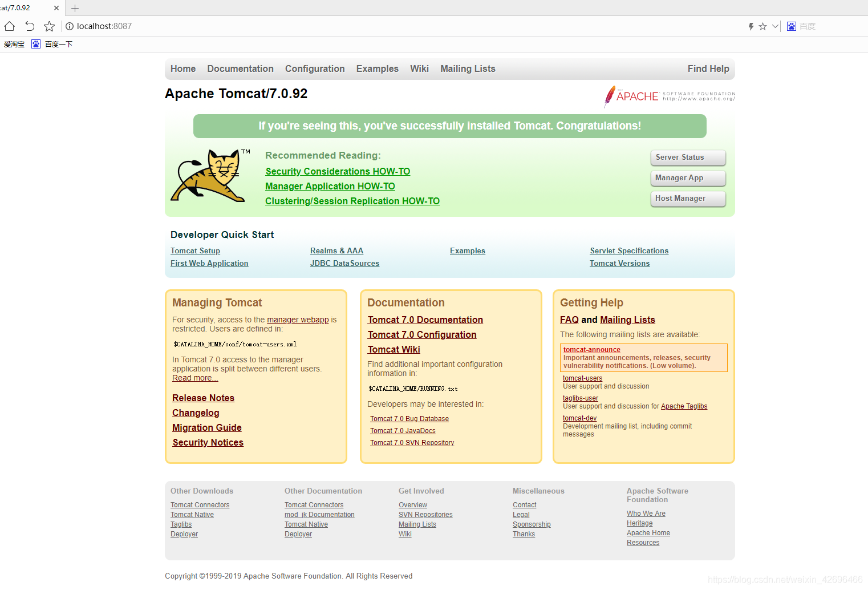Click the Host Manager button

688,199
